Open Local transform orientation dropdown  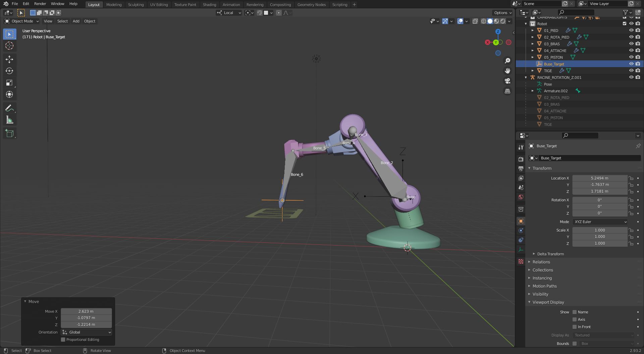click(229, 13)
